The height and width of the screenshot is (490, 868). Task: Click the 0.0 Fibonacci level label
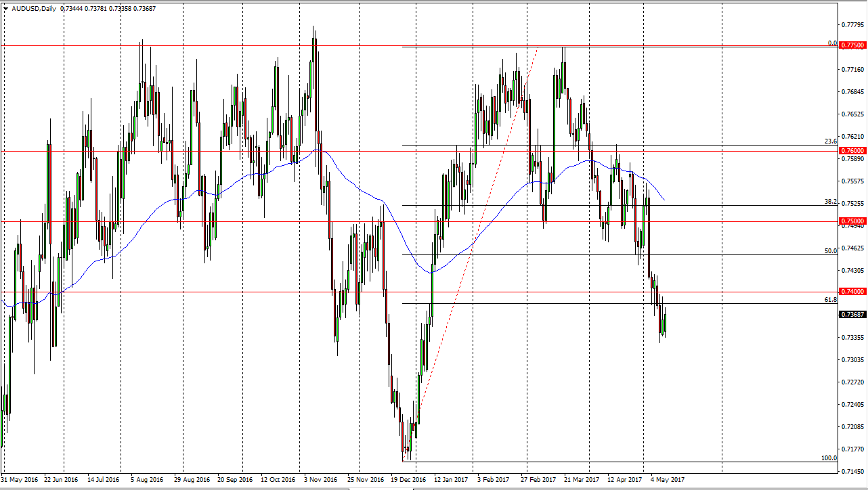tap(833, 42)
